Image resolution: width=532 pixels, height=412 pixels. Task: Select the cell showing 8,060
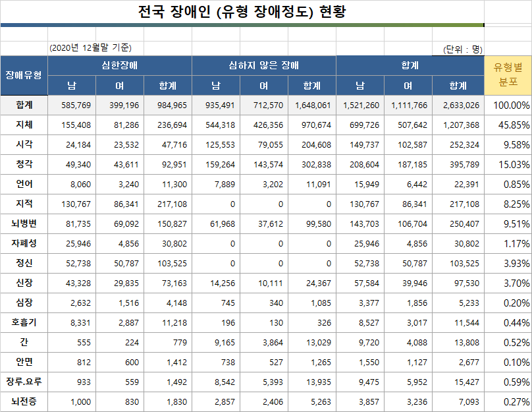tap(72, 184)
